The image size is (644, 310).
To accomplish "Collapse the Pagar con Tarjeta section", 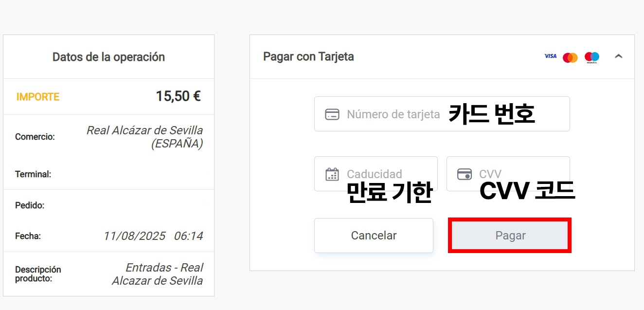I will (x=618, y=56).
